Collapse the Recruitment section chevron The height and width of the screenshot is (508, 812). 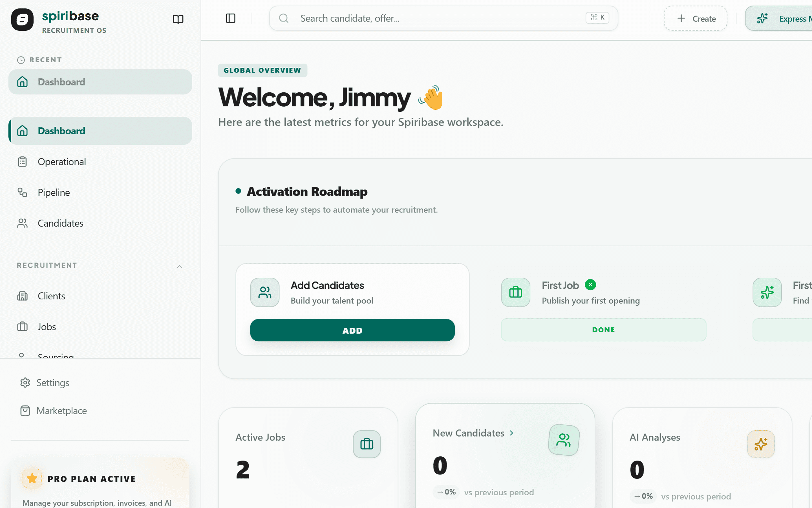[x=180, y=266]
